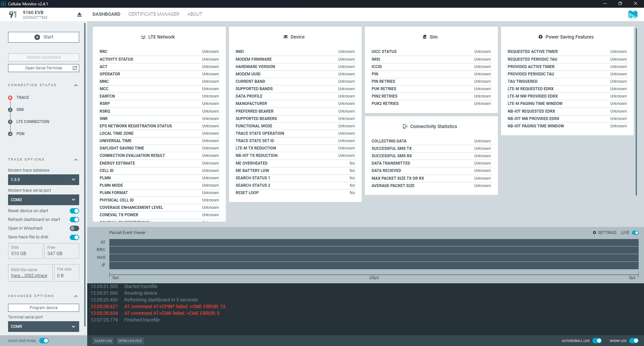Click the RSRP row in LTE Network
Image resolution: width=644 pixels, height=346 pixels.
pos(159,104)
